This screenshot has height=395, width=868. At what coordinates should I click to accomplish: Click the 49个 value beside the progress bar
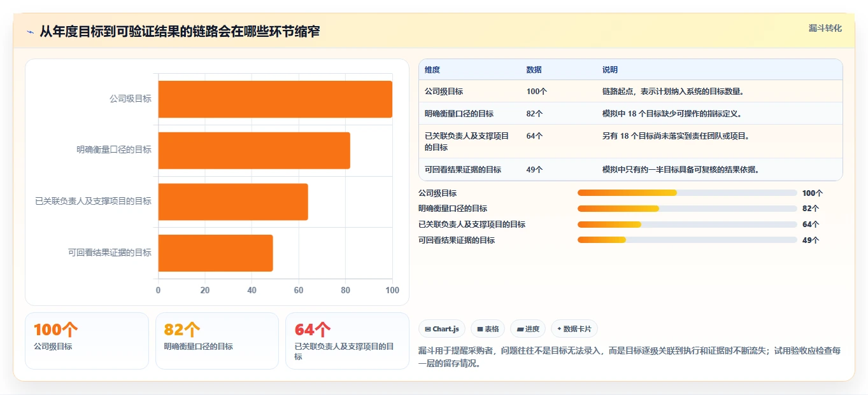(811, 240)
